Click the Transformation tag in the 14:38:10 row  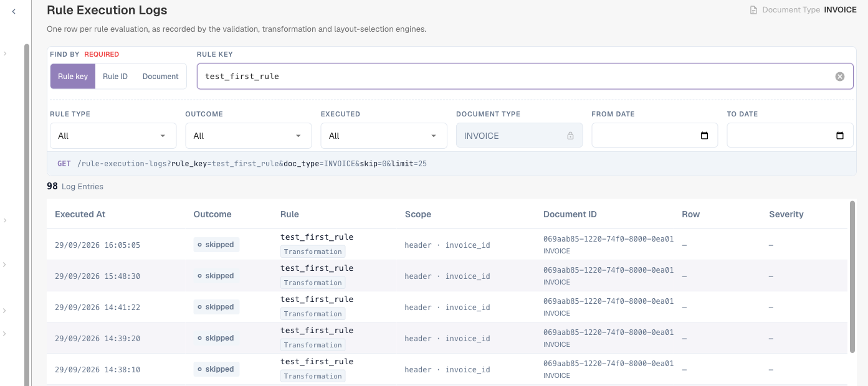pyautogui.click(x=313, y=376)
